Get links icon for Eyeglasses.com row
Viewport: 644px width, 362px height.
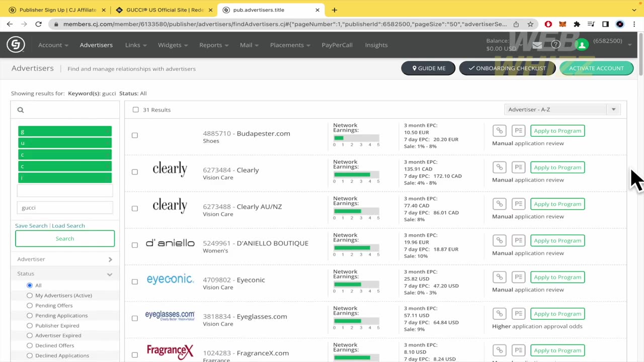pos(499,314)
